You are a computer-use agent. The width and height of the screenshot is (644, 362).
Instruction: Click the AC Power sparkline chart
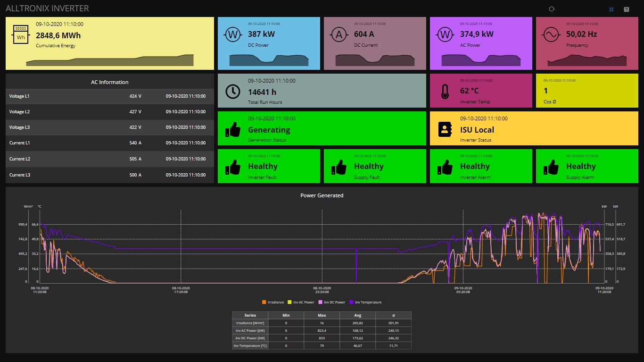pos(481,60)
